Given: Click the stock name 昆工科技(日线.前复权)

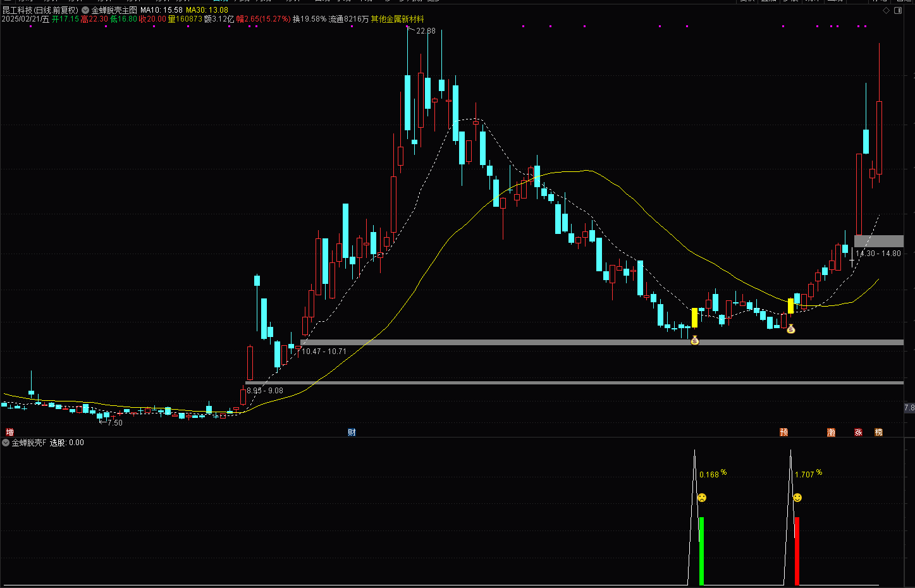Looking at the screenshot, I should [40, 10].
